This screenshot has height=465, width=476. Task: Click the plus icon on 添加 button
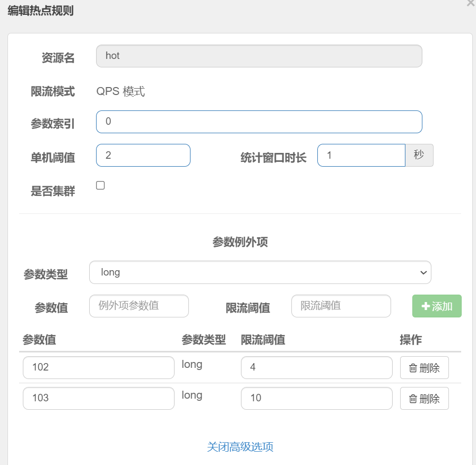426,306
